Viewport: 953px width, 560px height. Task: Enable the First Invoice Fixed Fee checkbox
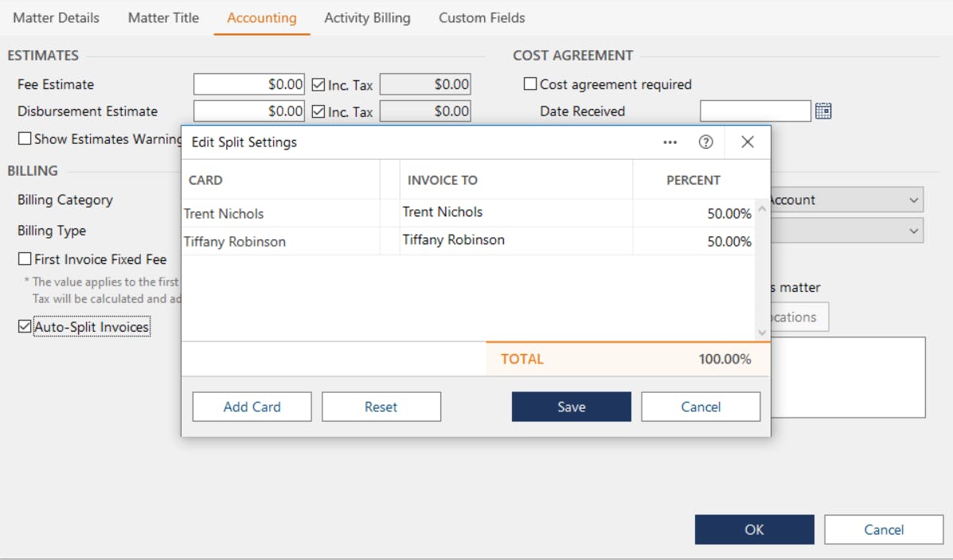pyautogui.click(x=25, y=259)
